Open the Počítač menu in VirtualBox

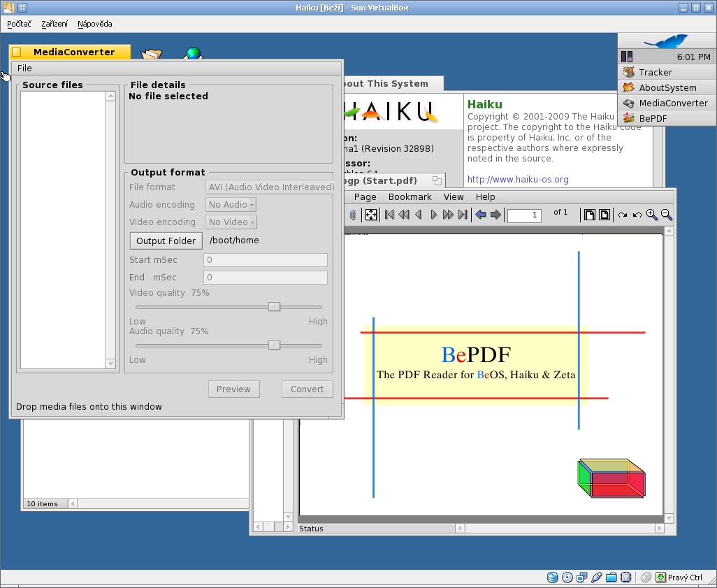19,24
